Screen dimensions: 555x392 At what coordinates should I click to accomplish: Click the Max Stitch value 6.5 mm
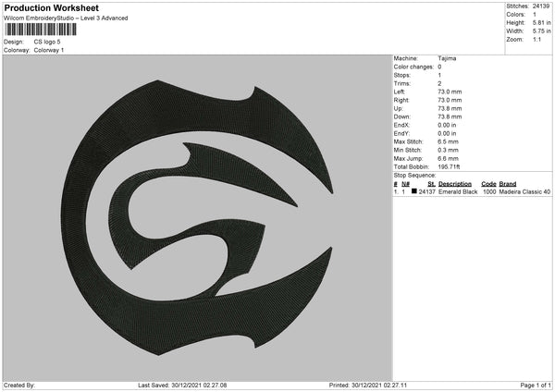click(x=448, y=141)
